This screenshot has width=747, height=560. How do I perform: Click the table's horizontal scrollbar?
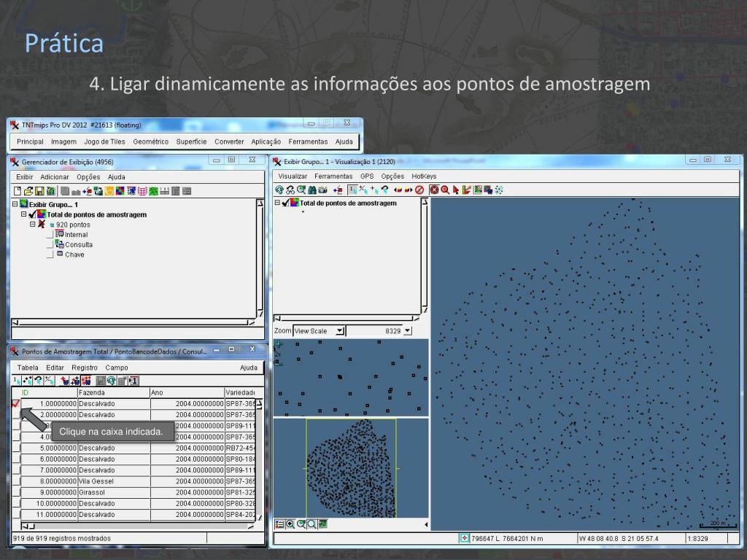(138, 526)
